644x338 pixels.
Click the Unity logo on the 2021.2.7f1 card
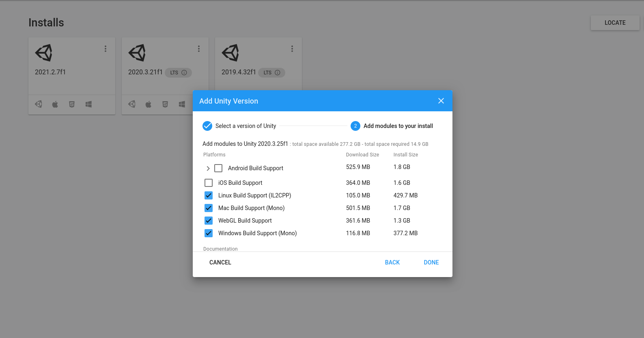point(44,53)
